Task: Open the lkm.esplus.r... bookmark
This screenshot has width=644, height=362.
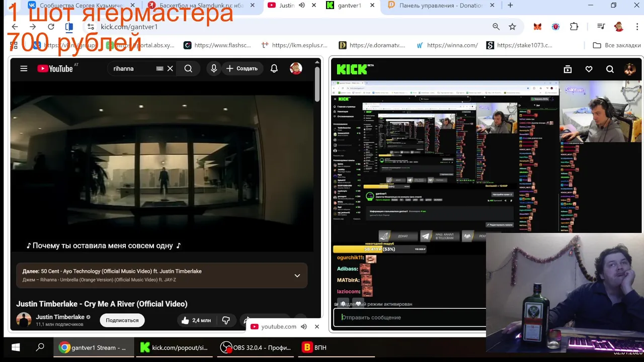Action: pyautogui.click(x=294, y=45)
